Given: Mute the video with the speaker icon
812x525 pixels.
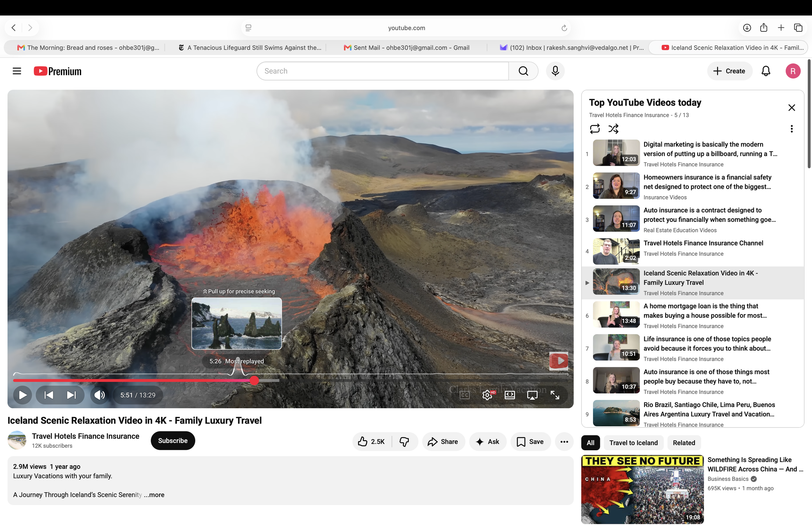Looking at the screenshot, I should [99, 395].
